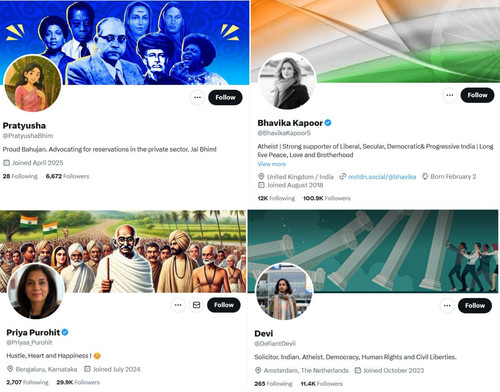500x392 pixels.
Task: Open more options on Priya Purohit's profile
Action: pyautogui.click(x=178, y=305)
